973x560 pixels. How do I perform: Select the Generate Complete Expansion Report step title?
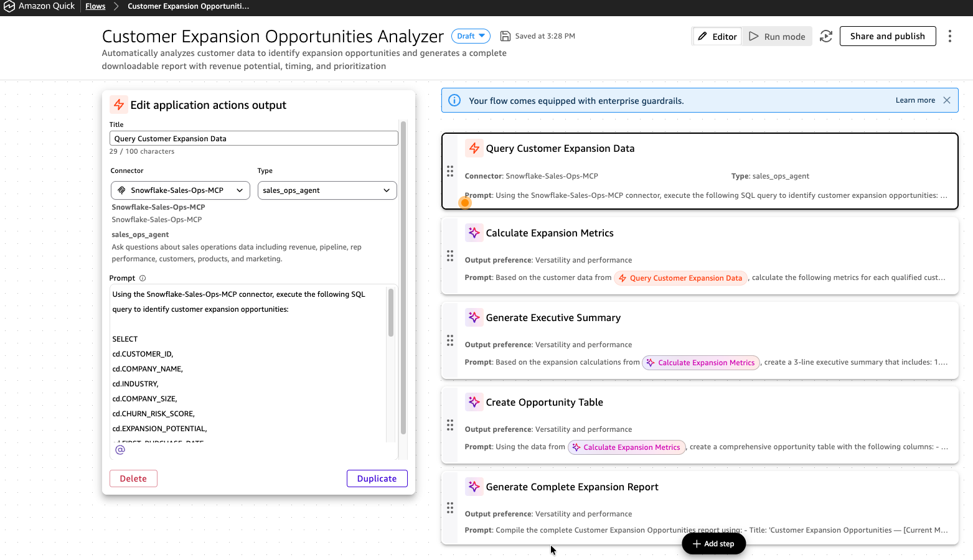[x=572, y=487]
